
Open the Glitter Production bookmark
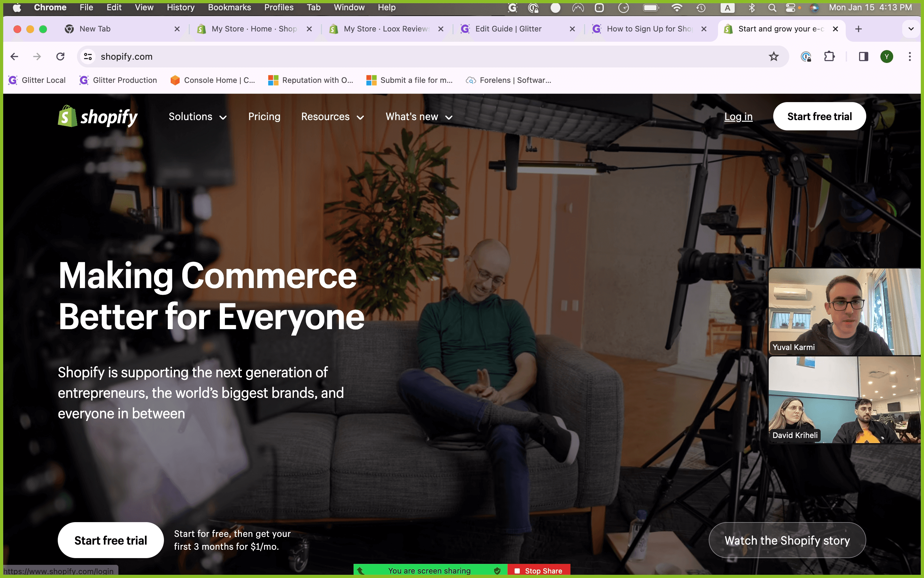pos(118,80)
